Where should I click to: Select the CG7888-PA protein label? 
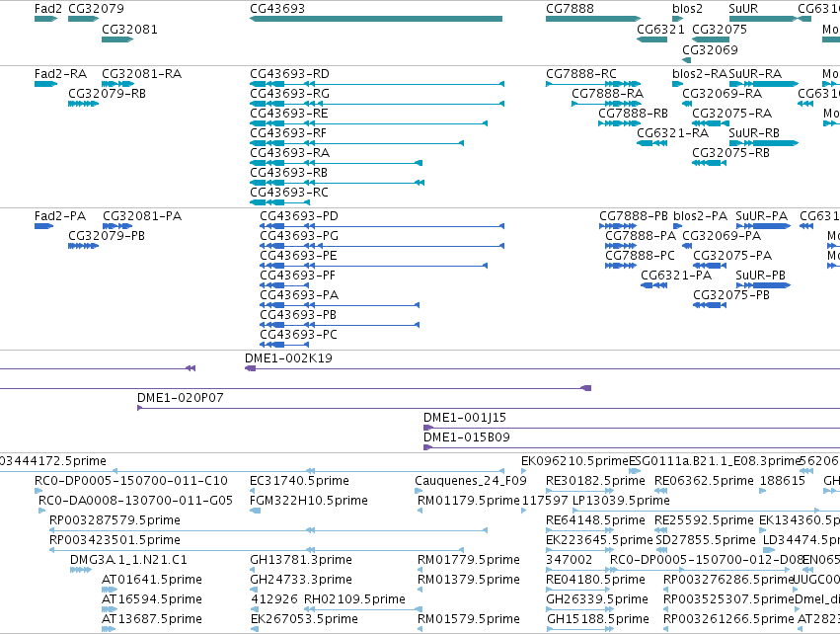pos(641,236)
